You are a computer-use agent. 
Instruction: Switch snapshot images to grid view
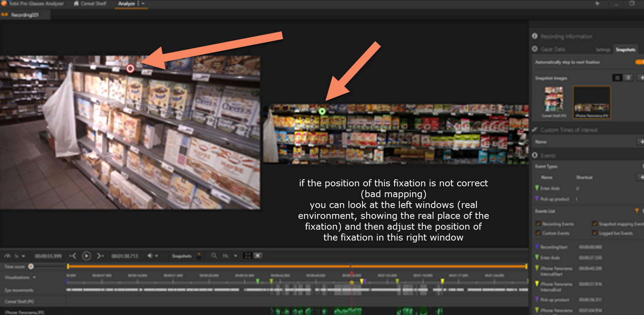click(x=617, y=78)
